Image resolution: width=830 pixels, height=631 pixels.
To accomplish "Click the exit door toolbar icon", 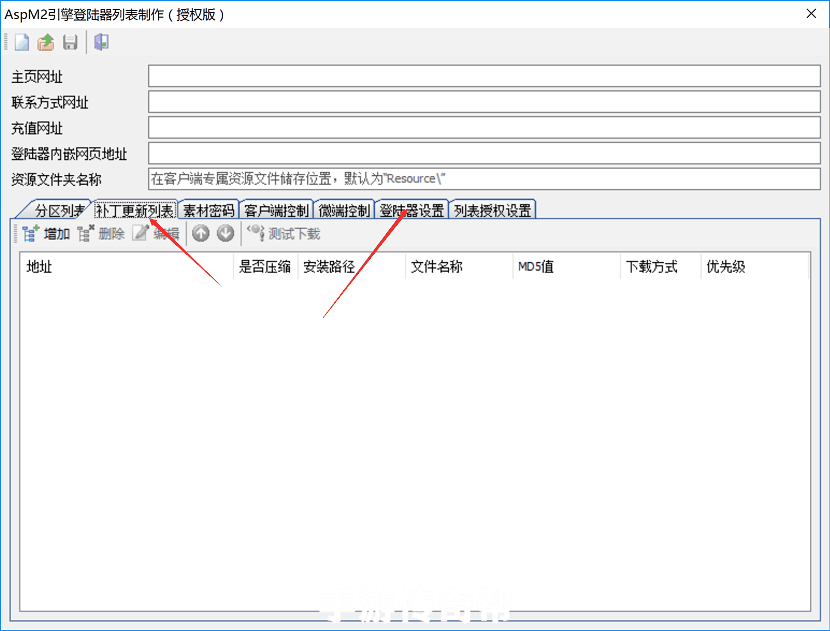I will click(101, 42).
